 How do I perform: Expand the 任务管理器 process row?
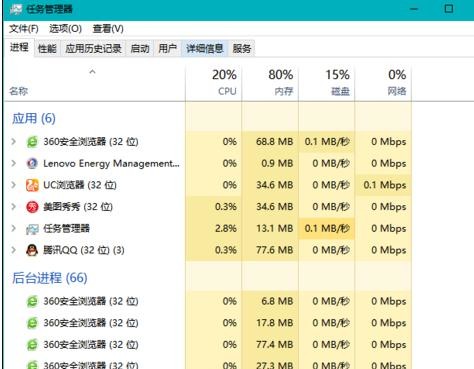point(14,228)
